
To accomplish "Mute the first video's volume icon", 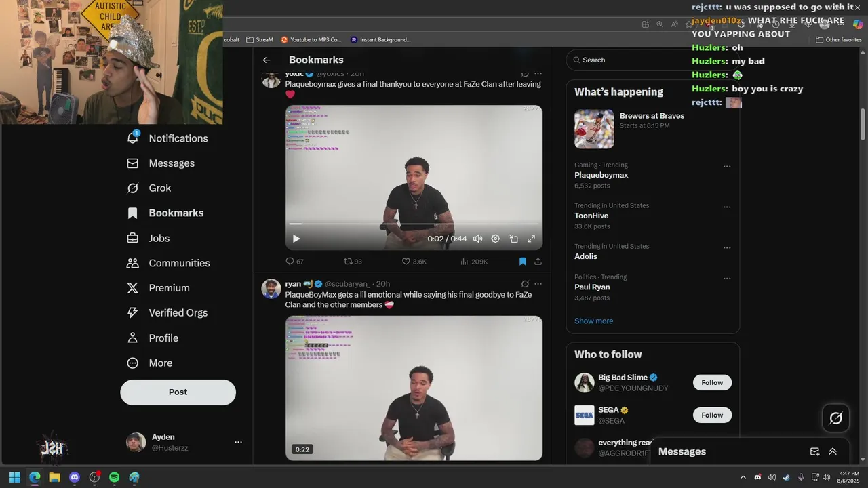I will point(477,239).
